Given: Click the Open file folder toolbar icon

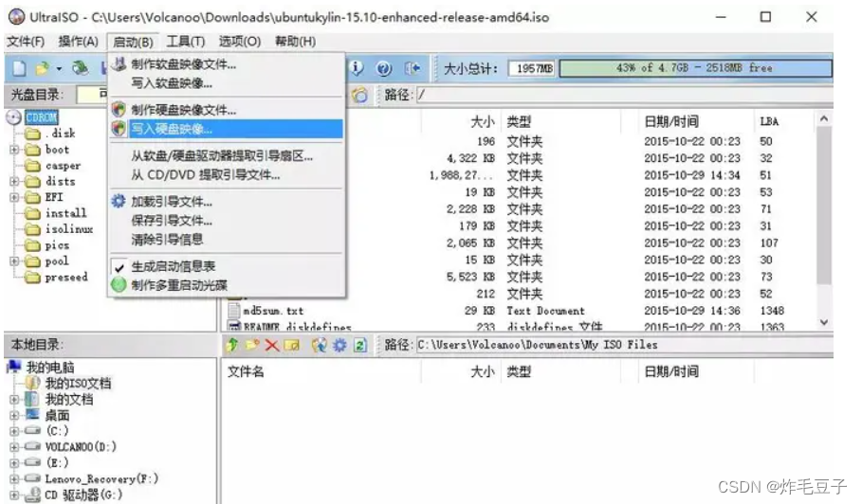Looking at the screenshot, I should point(42,68).
